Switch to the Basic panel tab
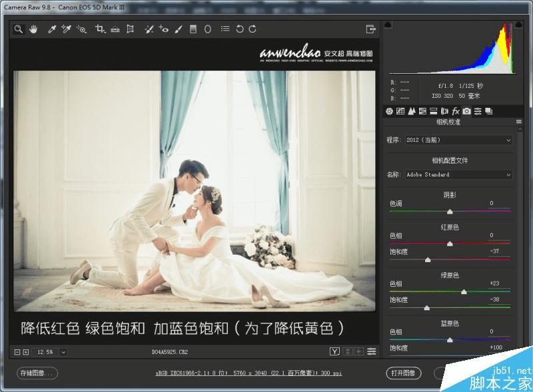This screenshot has height=392, width=533. [390, 111]
